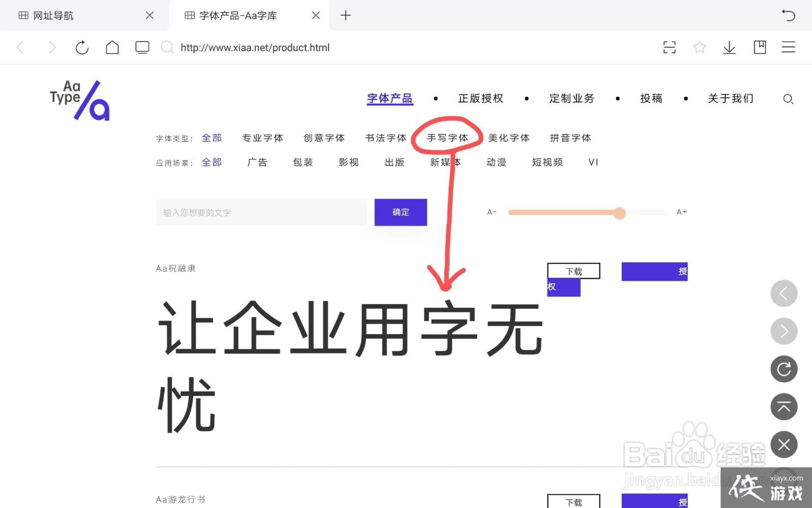Click the scan QR code icon
812x508 pixels.
coord(669,48)
